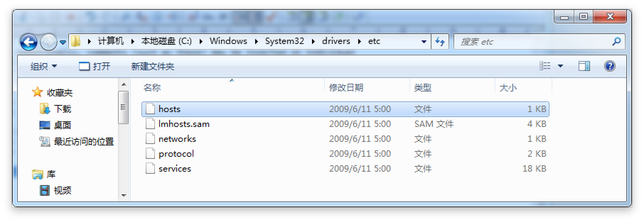Expand the view options dropdown arrow
Image resolution: width=644 pixels, height=222 pixels.
(x=560, y=66)
